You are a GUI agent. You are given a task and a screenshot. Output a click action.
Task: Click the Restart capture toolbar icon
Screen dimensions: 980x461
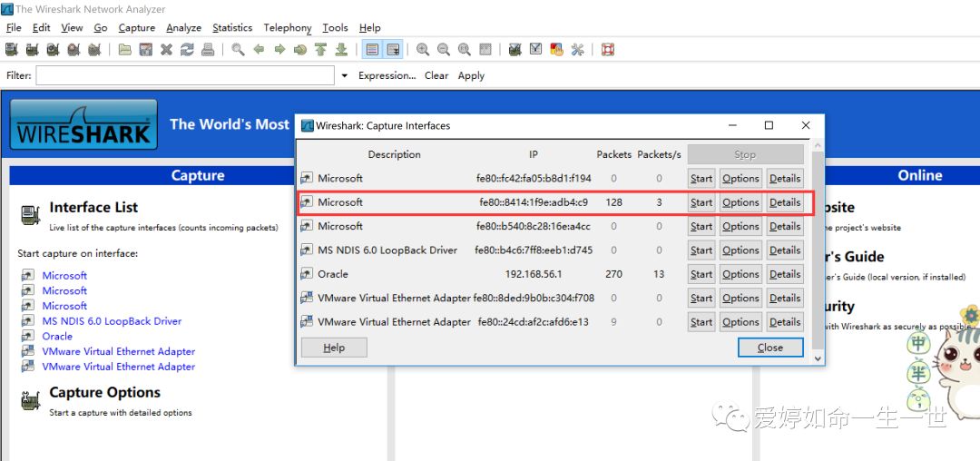pyautogui.click(x=94, y=49)
